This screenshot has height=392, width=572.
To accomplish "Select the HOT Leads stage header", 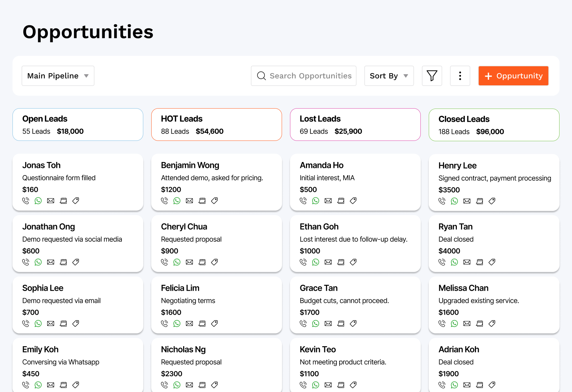I will tap(216, 125).
